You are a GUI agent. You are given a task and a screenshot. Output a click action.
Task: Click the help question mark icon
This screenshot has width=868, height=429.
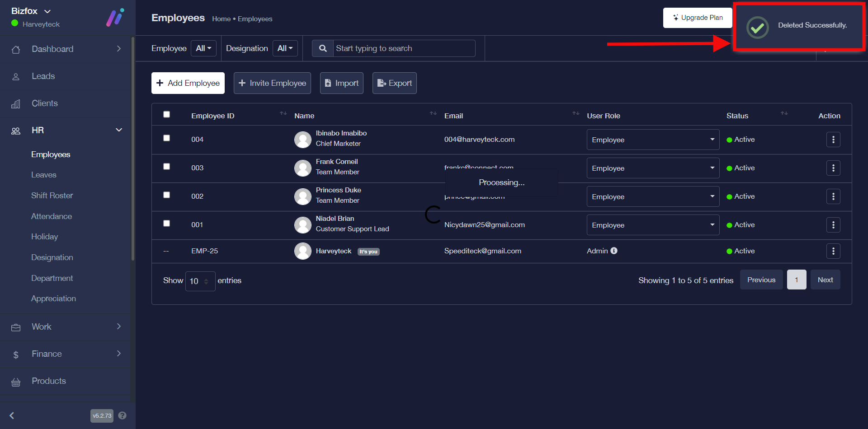pyautogui.click(x=122, y=415)
